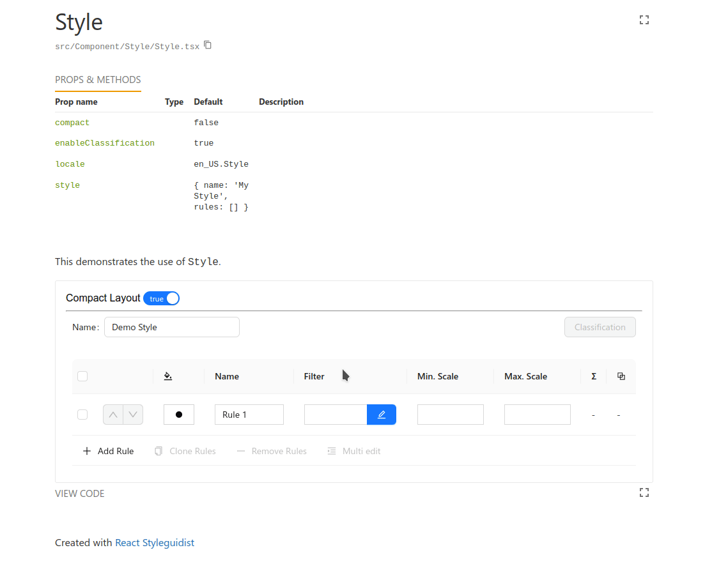
Task: Click the Remove Rules button
Action: pos(272,451)
